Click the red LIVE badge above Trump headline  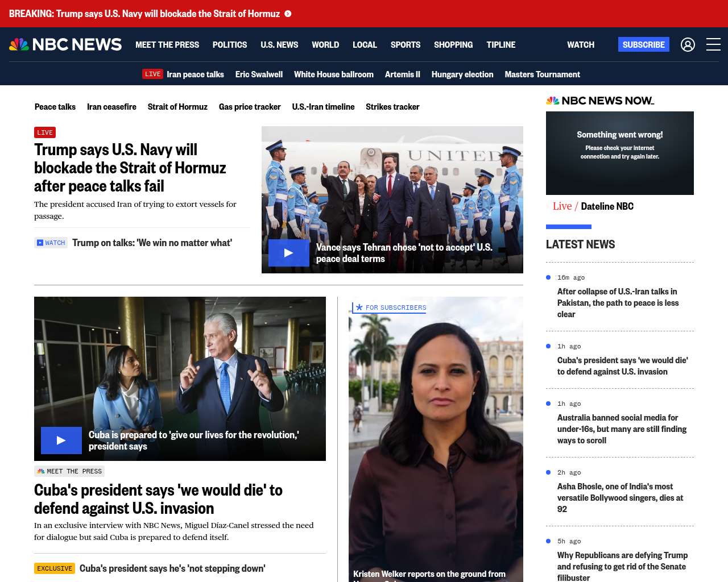45,132
